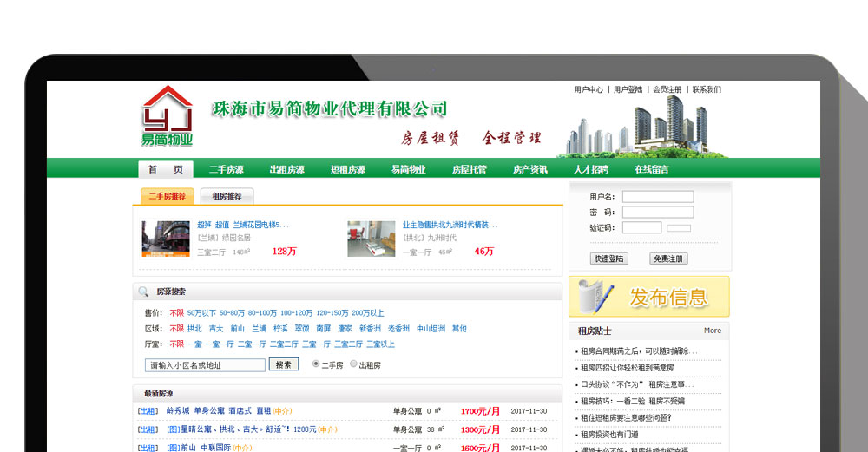The image size is (868, 452).
Task: Click the 发布信息 banner
Action: [x=648, y=297]
